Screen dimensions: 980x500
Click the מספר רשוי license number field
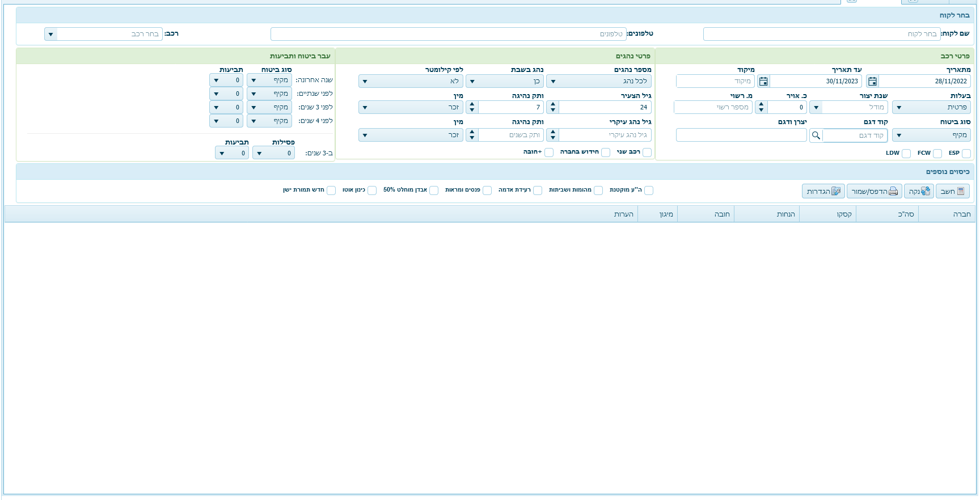[713, 107]
